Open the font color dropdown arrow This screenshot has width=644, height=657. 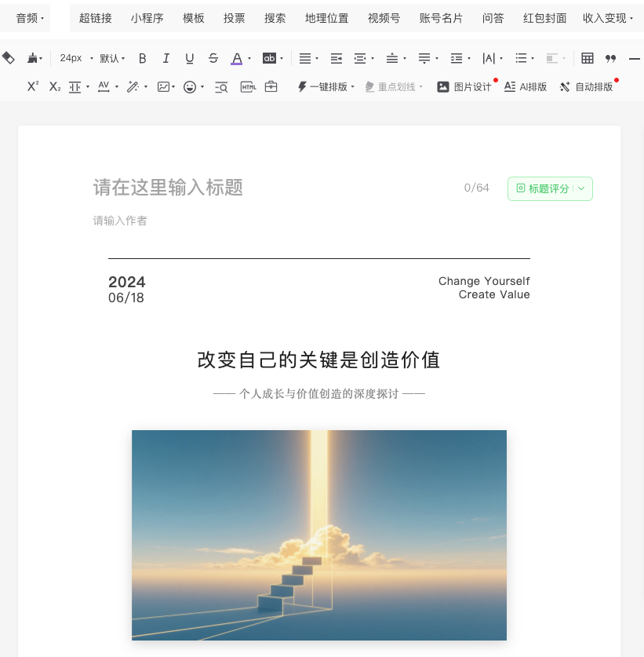[x=249, y=58]
